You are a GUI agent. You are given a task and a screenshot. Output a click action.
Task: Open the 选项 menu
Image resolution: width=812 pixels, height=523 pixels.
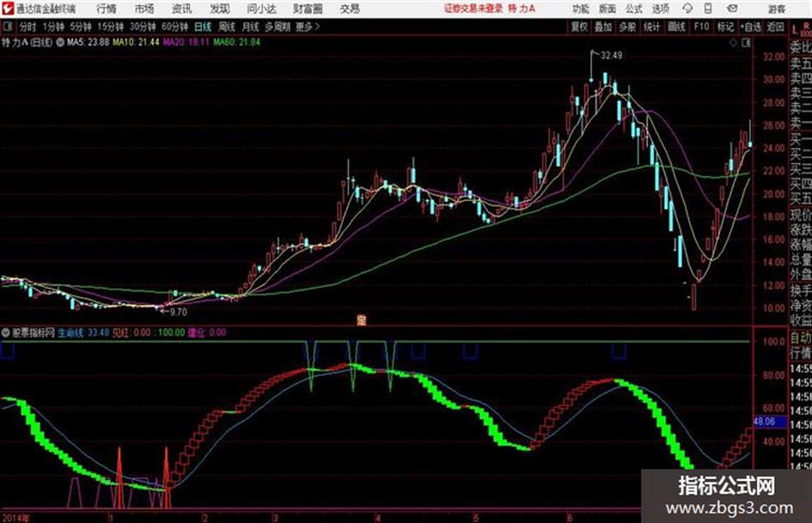661,9
